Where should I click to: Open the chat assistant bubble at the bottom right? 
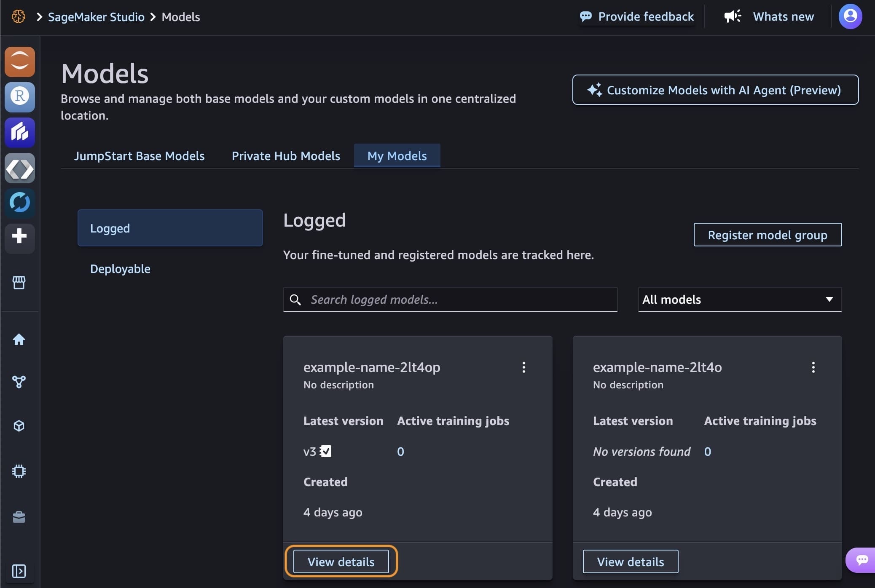[862, 560]
